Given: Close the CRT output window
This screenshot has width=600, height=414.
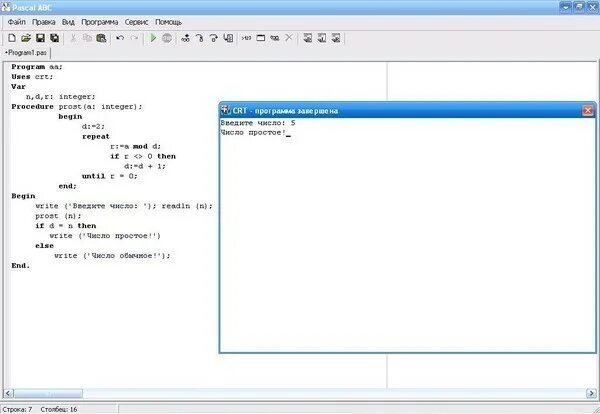Looking at the screenshot, I should (x=588, y=111).
